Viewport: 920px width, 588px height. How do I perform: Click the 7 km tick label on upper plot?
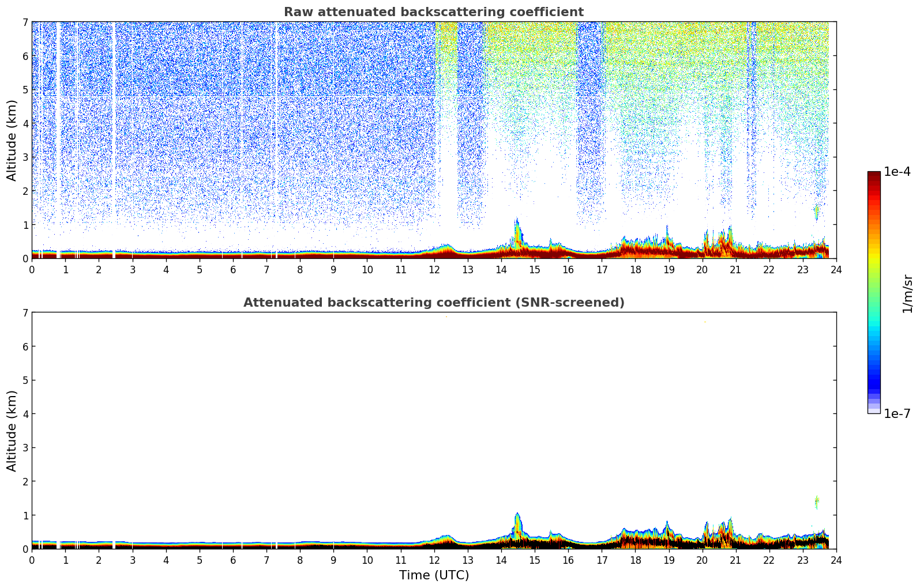[x=25, y=22]
